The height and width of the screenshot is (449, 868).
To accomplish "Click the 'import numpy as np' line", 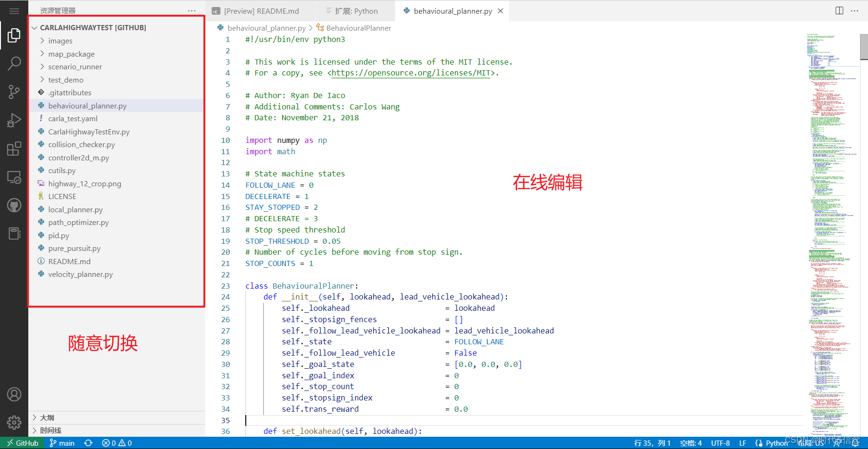I will pyautogui.click(x=286, y=140).
